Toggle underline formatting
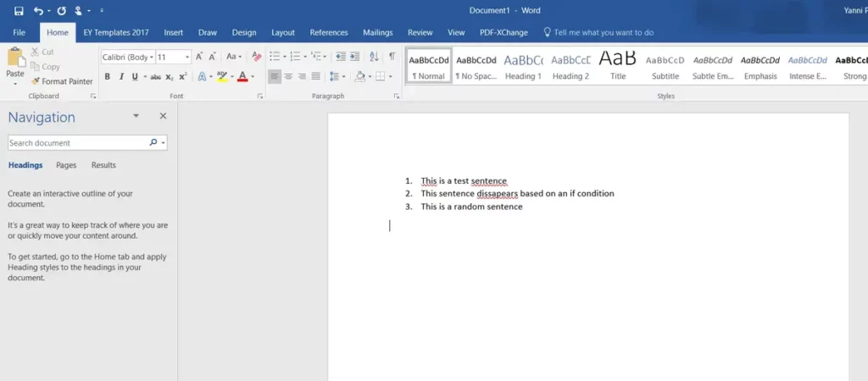The height and width of the screenshot is (381, 868). click(135, 77)
